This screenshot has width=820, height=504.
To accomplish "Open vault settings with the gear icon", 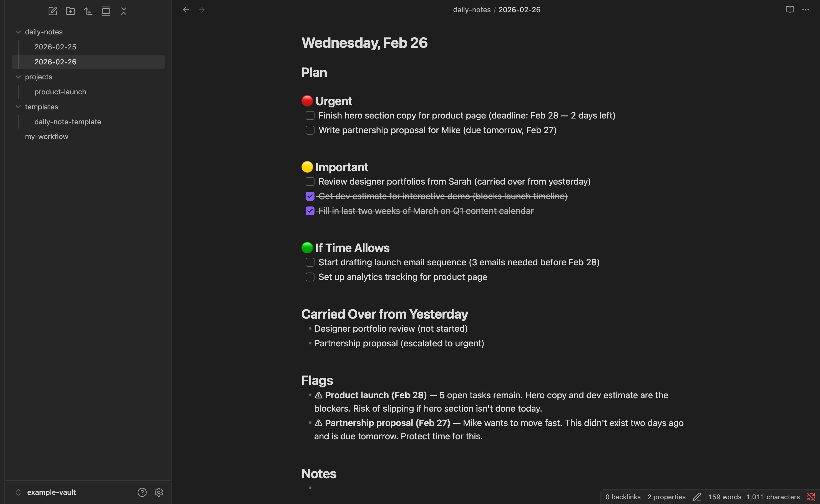I will pos(159,492).
